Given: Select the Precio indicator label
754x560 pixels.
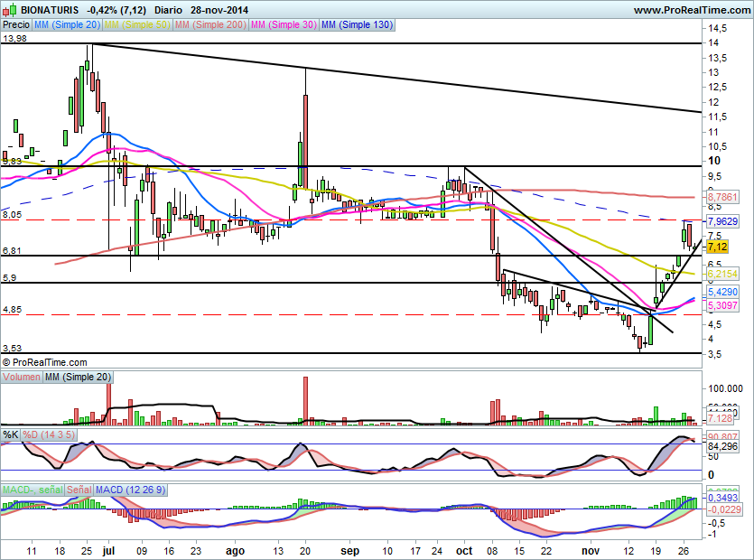Looking at the screenshot, I should (16, 25).
